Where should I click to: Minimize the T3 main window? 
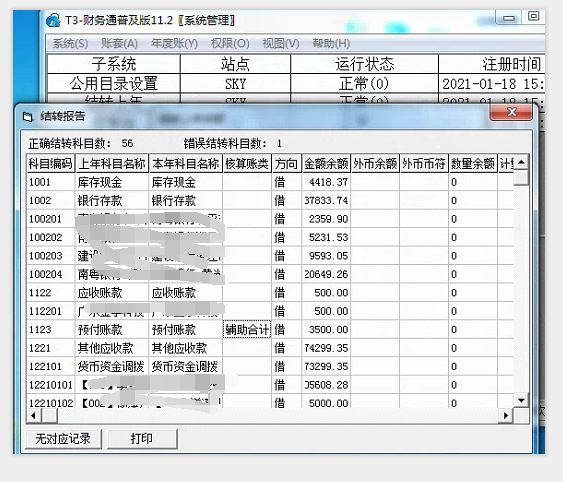tap(508, 18)
